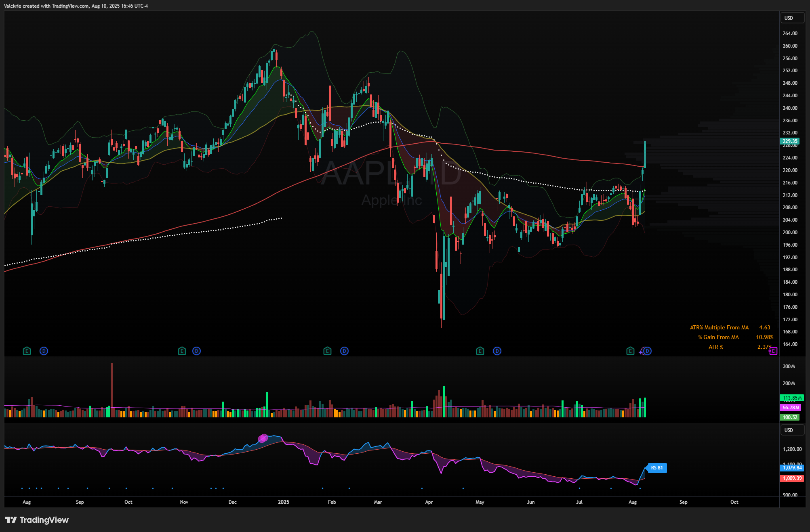Image resolution: width=810 pixels, height=532 pixels.
Task: Click the 229.35 current price label
Action: 789,141
